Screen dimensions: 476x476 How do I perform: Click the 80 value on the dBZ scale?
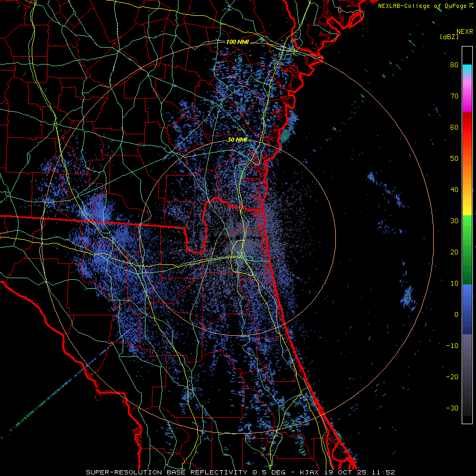(x=454, y=65)
